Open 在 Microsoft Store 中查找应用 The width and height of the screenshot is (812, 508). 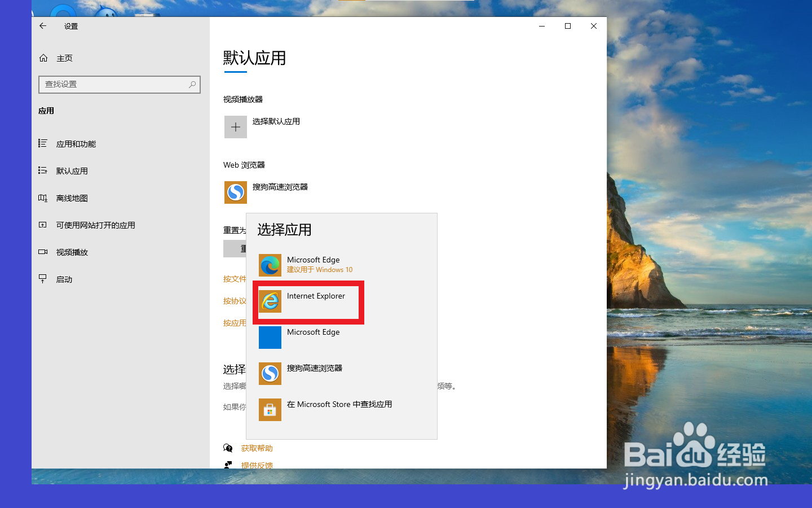[x=342, y=410]
